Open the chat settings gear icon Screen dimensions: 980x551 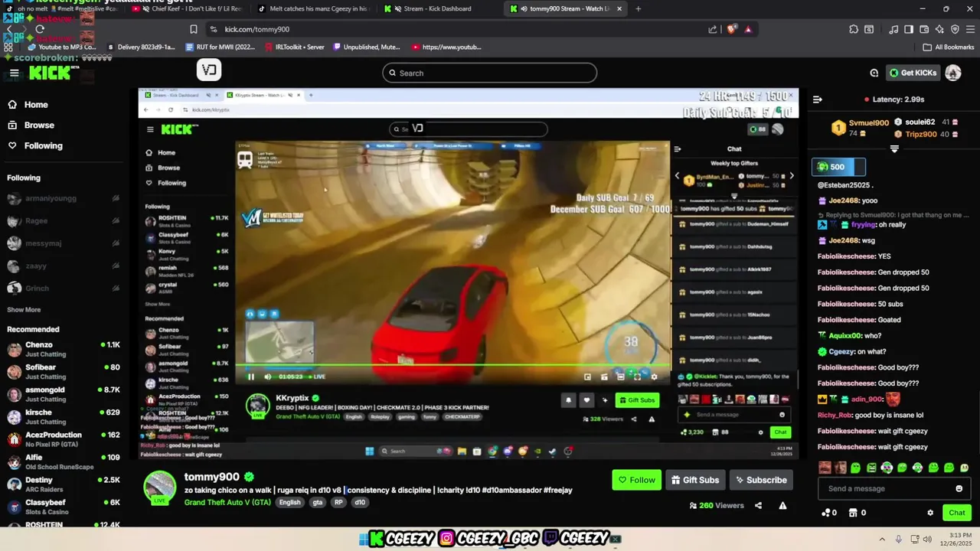[x=930, y=513]
